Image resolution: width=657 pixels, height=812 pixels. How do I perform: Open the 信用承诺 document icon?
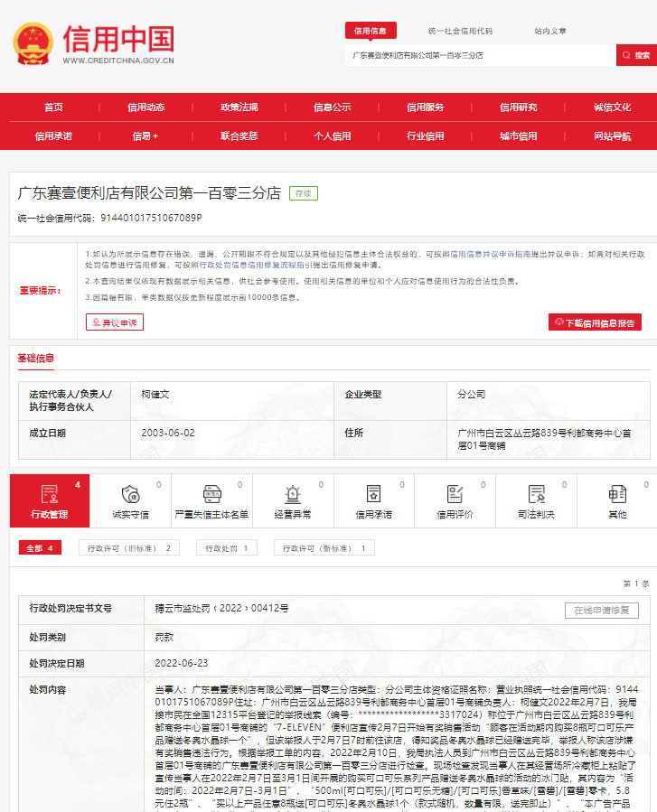(x=373, y=494)
